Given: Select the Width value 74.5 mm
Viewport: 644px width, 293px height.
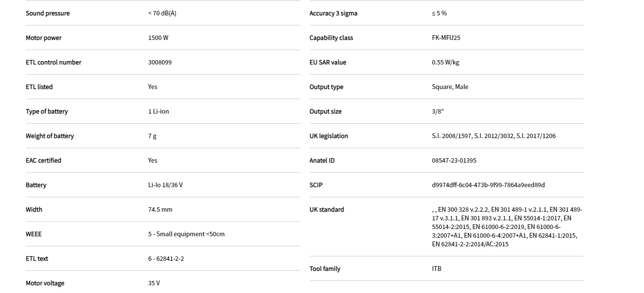Looking at the screenshot, I should pos(160,210).
